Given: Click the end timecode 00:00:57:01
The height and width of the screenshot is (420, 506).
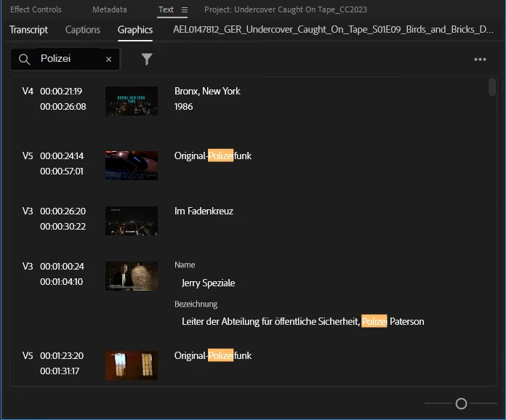Looking at the screenshot, I should tap(62, 171).
